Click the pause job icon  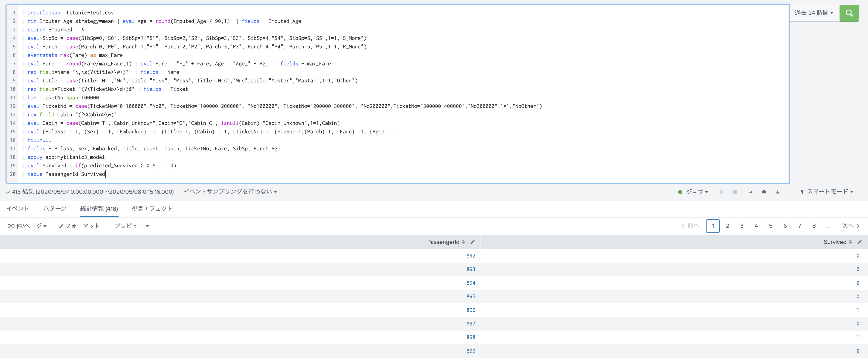tap(721, 192)
